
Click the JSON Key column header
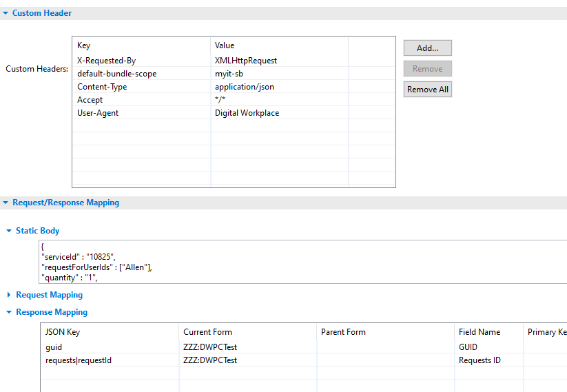[x=63, y=332]
